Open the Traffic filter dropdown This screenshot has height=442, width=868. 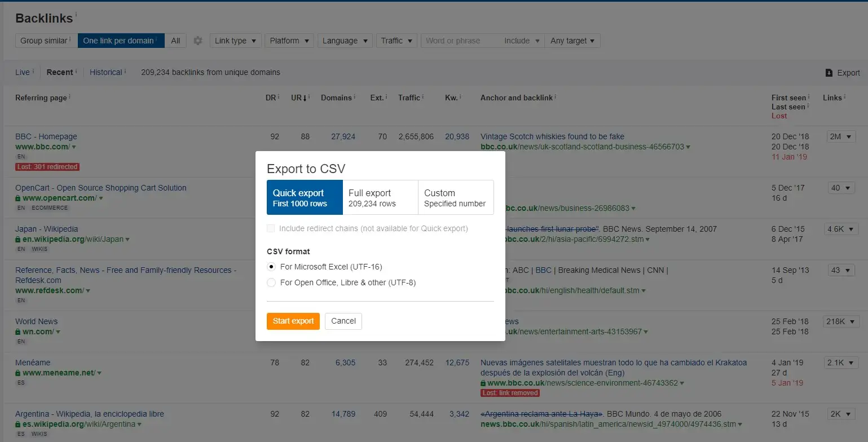pyautogui.click(x=396, y=41)
